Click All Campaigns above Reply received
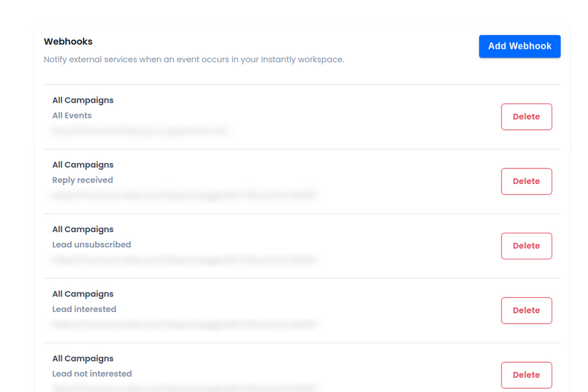Screen dimensions: 588x392 83,164
